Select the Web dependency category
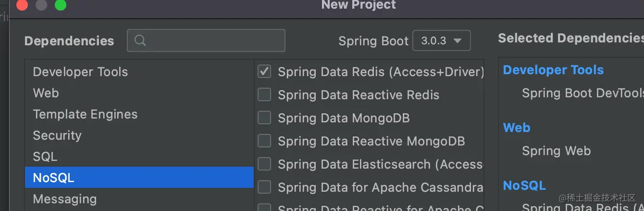Viewport: 644px width, 211px height. pyautogui.click(x=46, y=93)
